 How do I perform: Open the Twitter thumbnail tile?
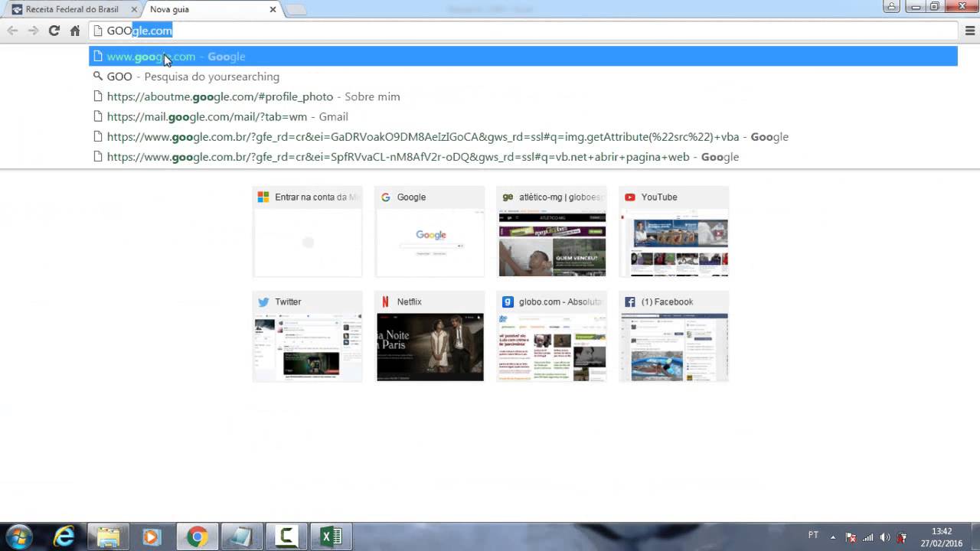point(307,336)
